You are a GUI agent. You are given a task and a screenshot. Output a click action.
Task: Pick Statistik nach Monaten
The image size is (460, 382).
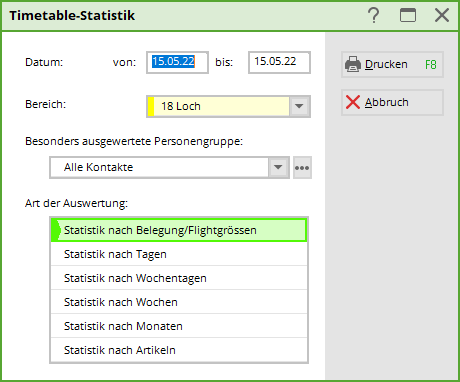coord(179,326)
